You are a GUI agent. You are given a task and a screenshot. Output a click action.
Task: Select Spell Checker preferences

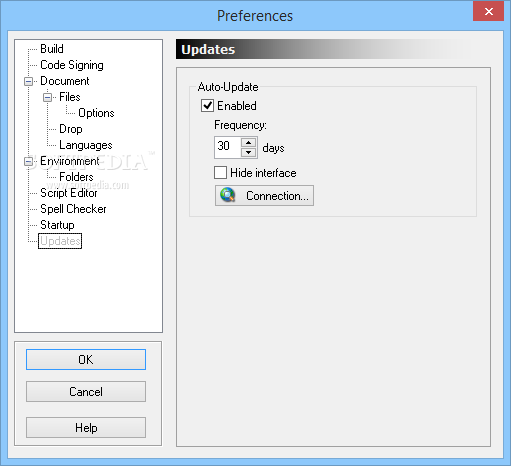click(x=73, y=209)
